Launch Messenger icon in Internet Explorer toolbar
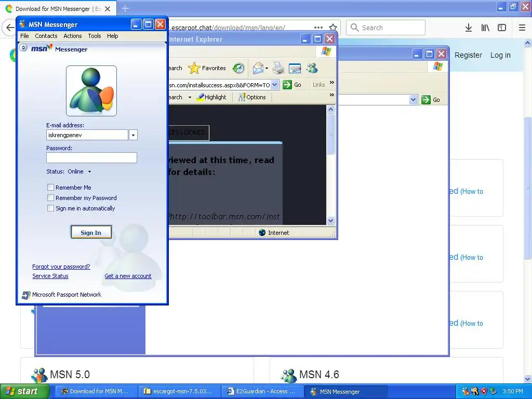 (x=312, y=68)
